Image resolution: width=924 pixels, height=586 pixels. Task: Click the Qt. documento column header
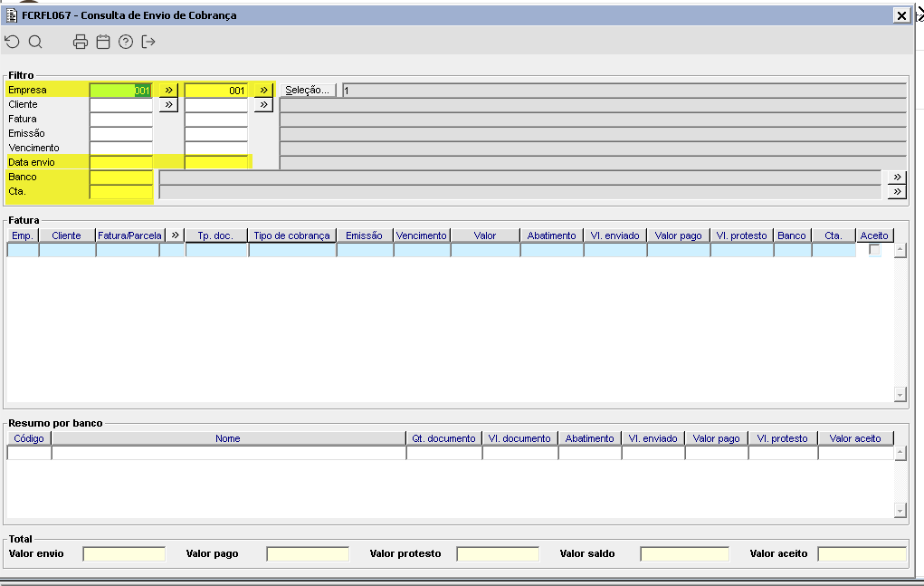pyautogui.click(x=443, y=438)
